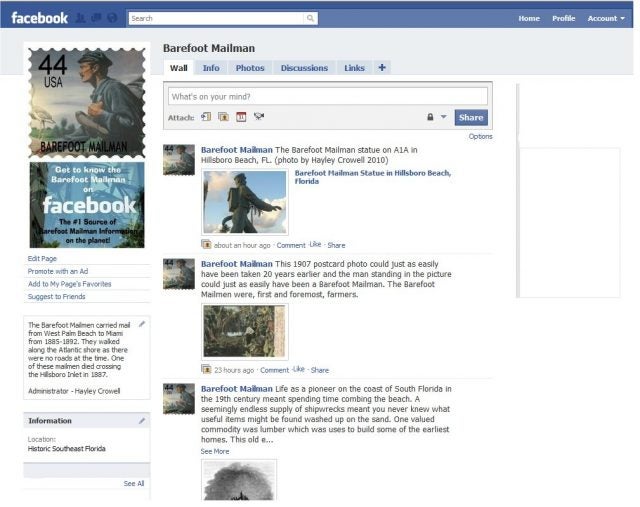Go to Home in top bar

[x=529, y=18]
